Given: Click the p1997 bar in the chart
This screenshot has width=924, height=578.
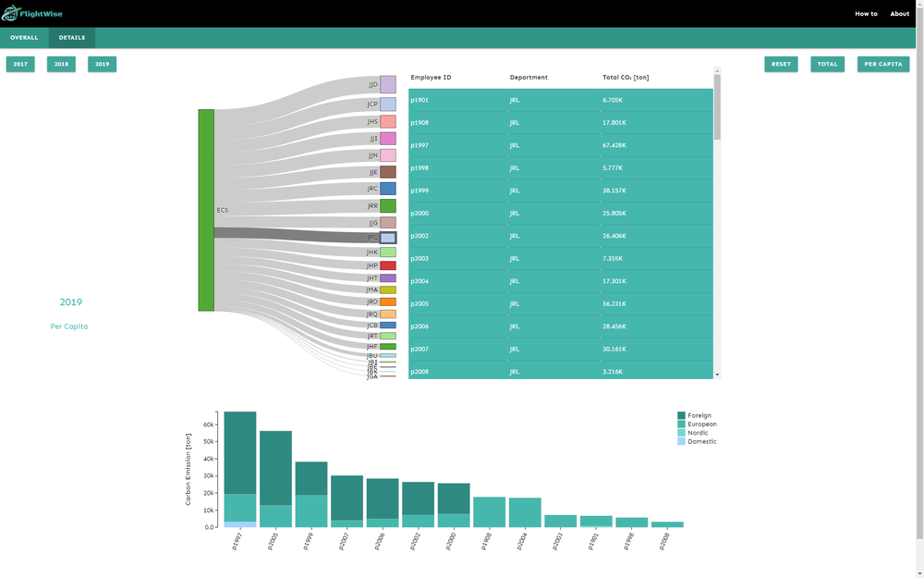Looking at the screenshot, I should [240, 470].
